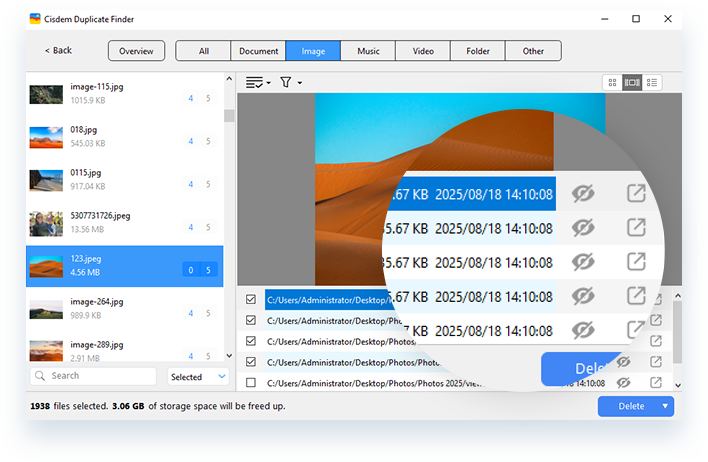Toggle the eye icon on the Photos 2025 row

tap(624, 383)
